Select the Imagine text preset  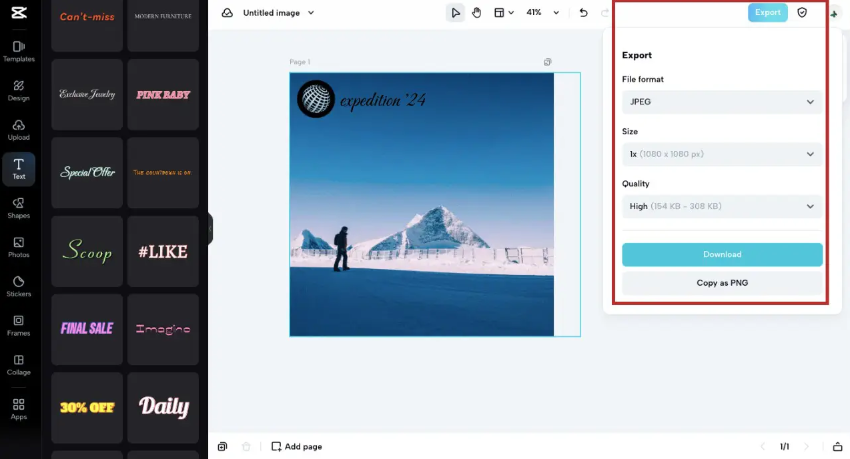(163, 329)
